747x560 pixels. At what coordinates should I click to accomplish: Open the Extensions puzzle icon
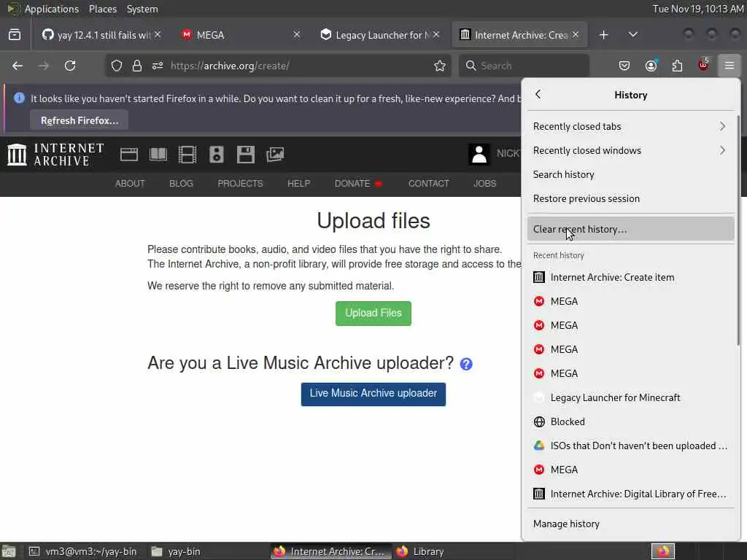[x=677, y=66]
